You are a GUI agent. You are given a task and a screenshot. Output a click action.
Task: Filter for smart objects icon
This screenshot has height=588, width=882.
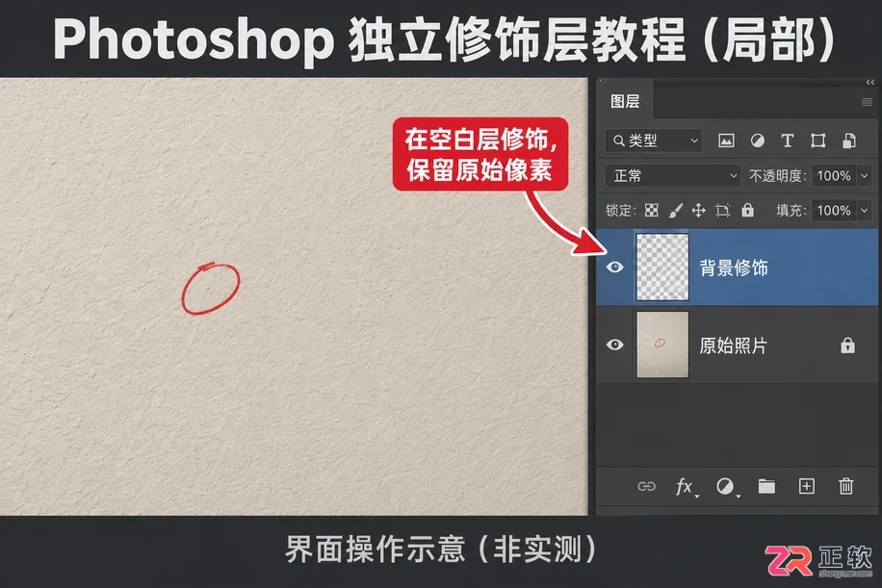(x=849, y=141)
